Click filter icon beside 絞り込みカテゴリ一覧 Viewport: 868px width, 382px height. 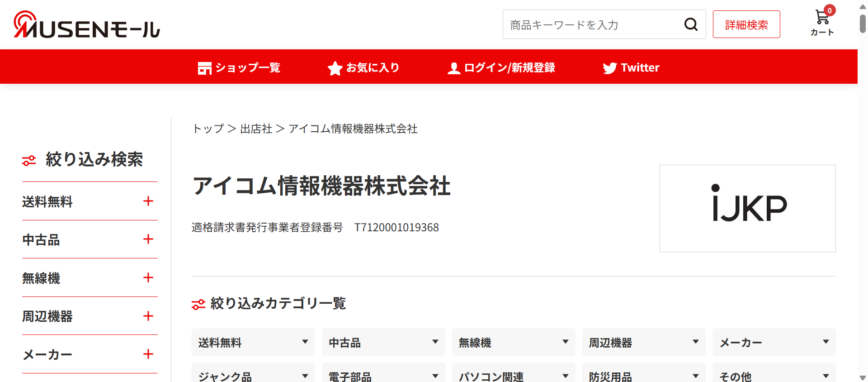pyautogui.click(x=198, y=304)
